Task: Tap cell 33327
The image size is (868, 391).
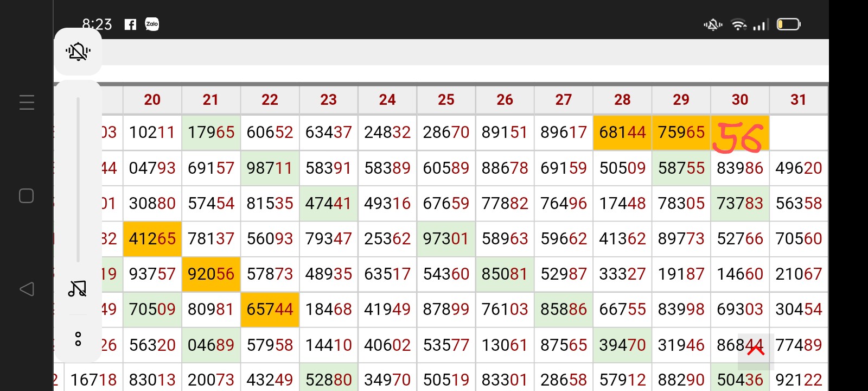Action: pyautogui.click(x=622, y=274)
